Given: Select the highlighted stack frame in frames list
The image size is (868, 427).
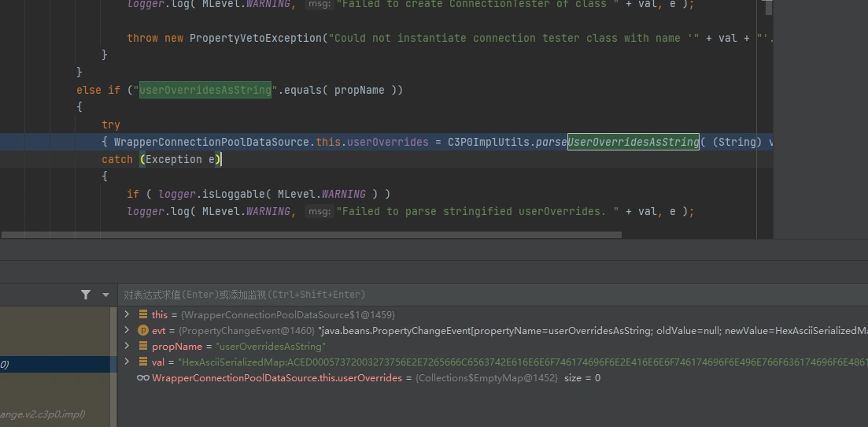Looking at the screenshot, I should tap(55, 364).
